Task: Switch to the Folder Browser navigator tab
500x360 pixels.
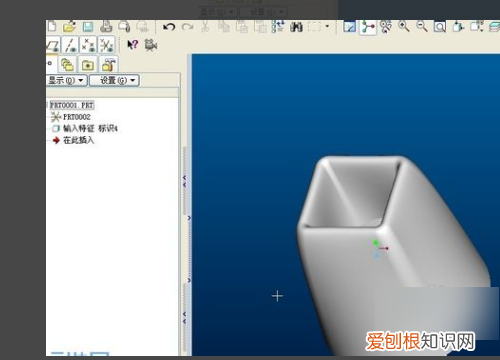Action: coord(67,64)
